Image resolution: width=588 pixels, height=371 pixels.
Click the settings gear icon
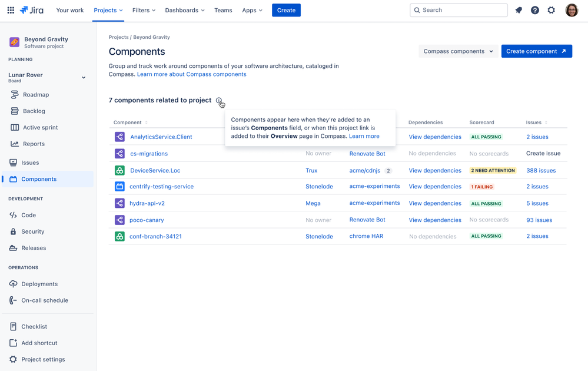tap(552, 10)
